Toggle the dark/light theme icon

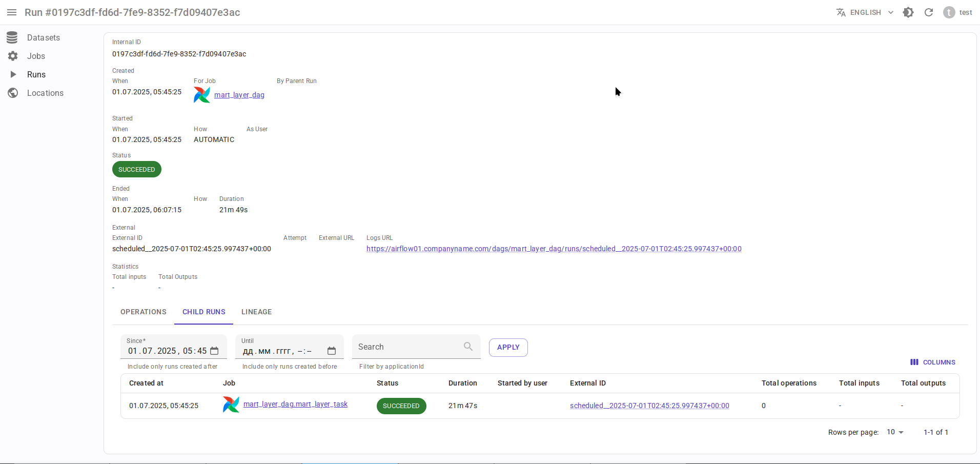tap(908, 12)
